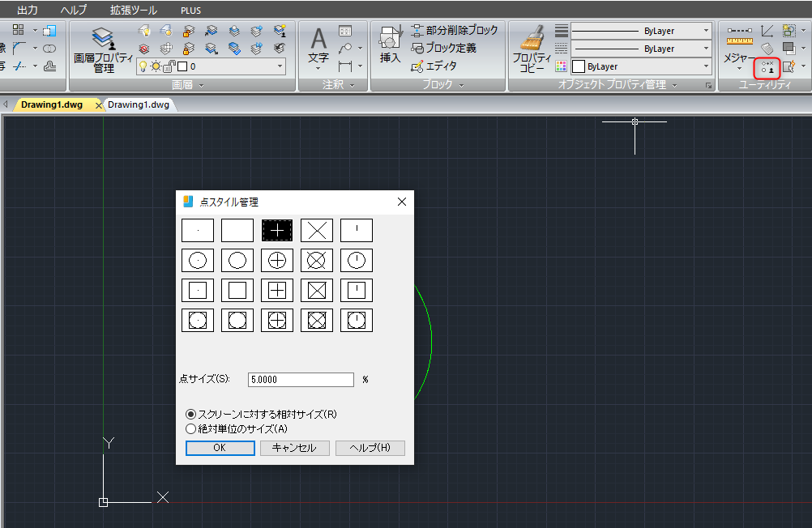Open the layer properties manager (画層プロパティ管理)

pyautogui.click(x=103, y=50)
